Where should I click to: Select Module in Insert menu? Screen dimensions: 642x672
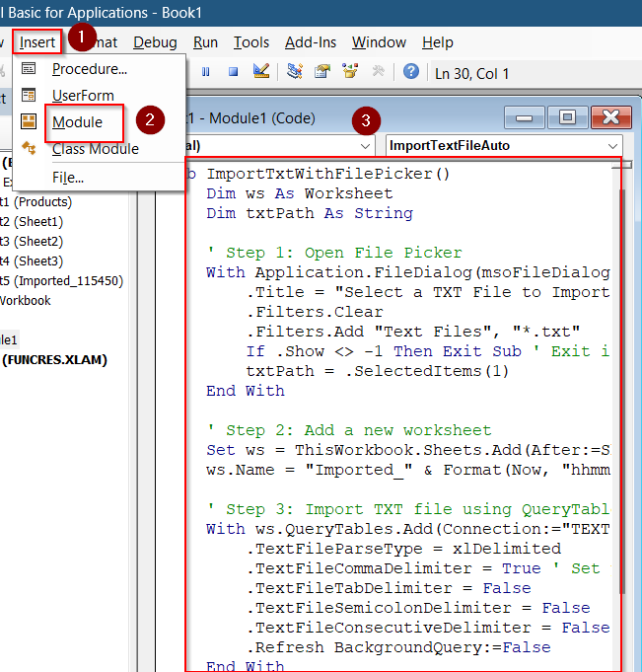[77, 122]
